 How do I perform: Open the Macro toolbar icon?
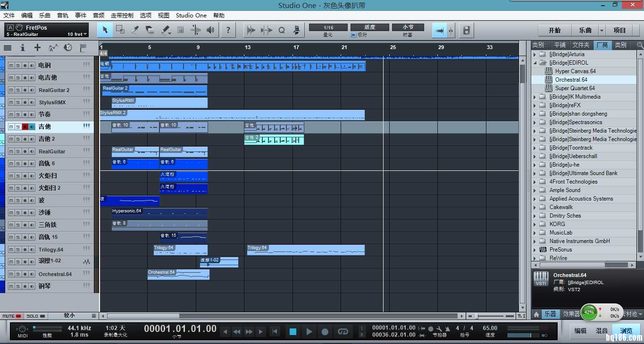point(296,30)
